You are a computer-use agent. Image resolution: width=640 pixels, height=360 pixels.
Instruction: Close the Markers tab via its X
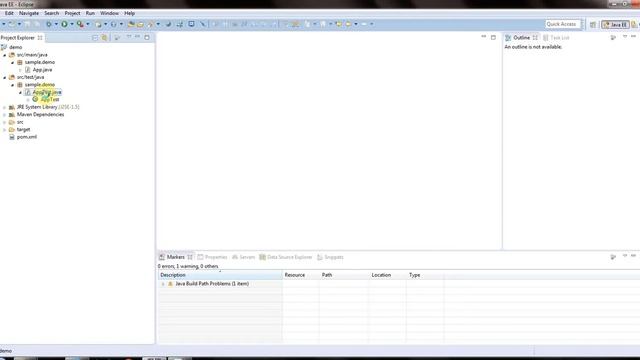190,257
